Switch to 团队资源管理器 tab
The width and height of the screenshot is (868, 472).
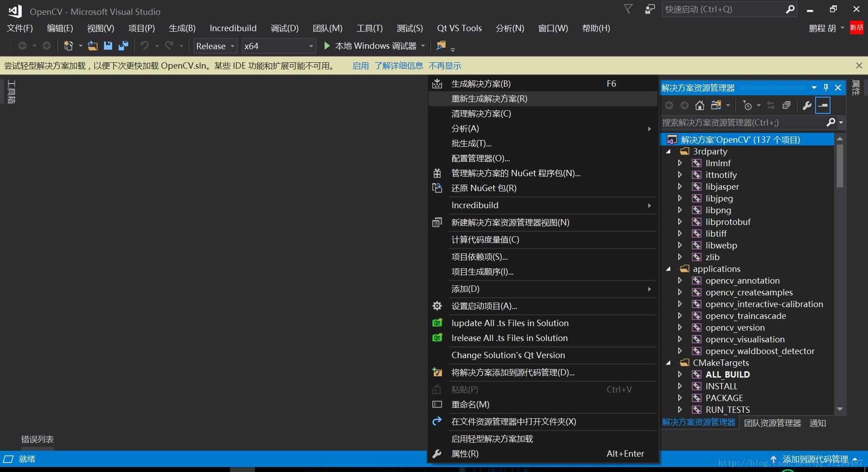773,423
